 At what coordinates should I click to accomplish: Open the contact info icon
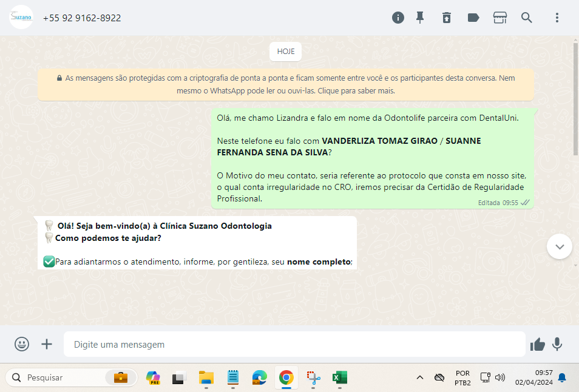[x=398, y=18]
